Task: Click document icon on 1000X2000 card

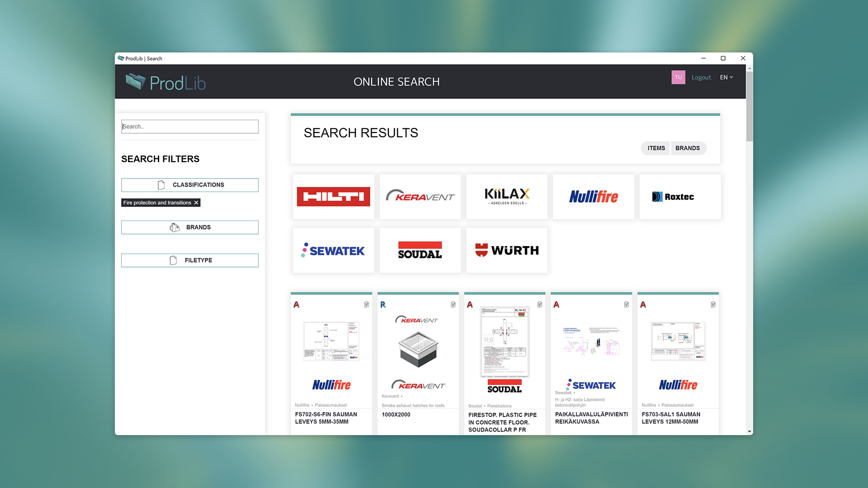Action: click(453, 305)
